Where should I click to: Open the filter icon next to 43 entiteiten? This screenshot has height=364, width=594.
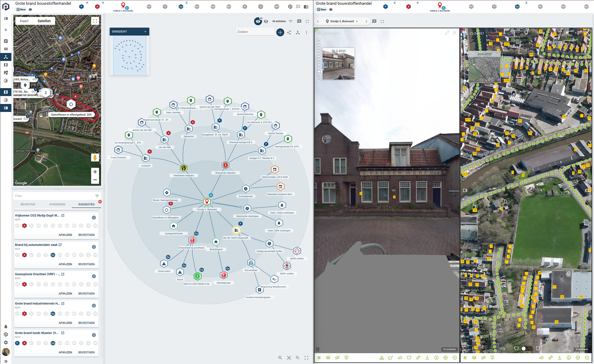(291, 21)
